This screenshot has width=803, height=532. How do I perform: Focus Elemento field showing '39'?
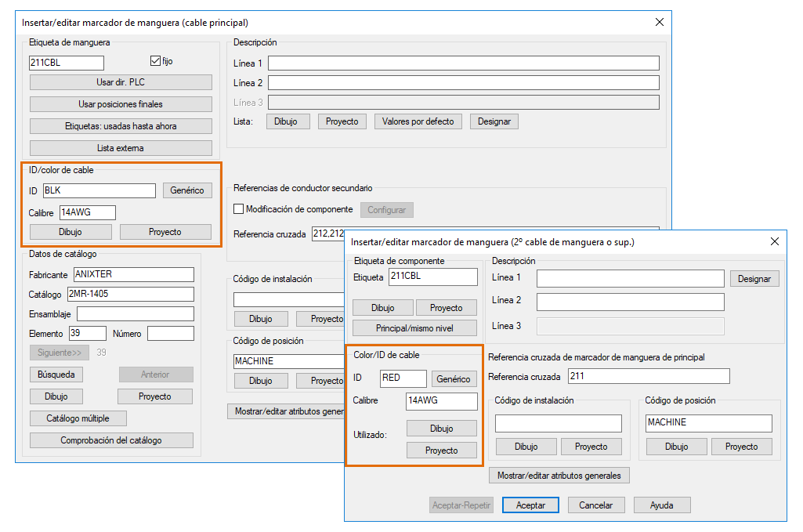coord(88,333)
